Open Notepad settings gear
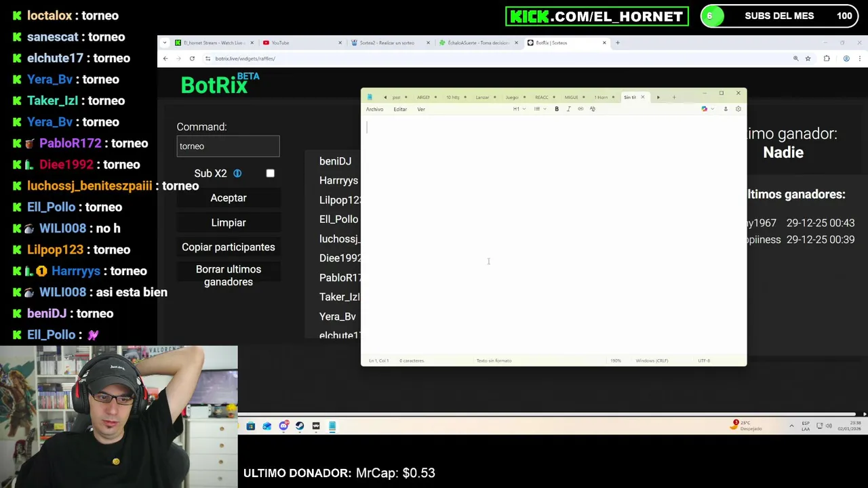Viewport: 868px width, 488px height. pos(738,109)
